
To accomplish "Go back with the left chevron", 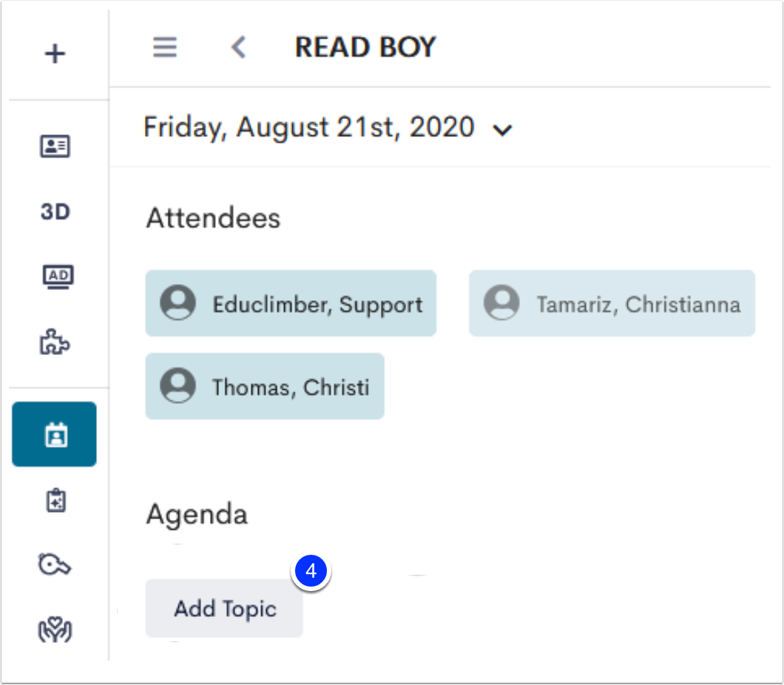I will (x=239, y=47).
